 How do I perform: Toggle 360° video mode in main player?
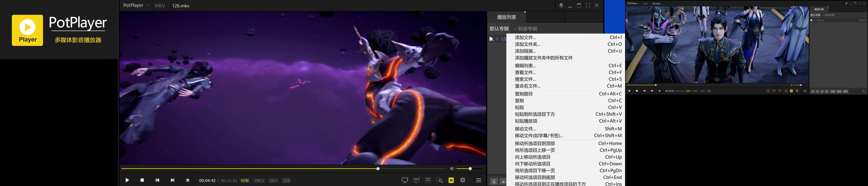click(x=416, y=180)
